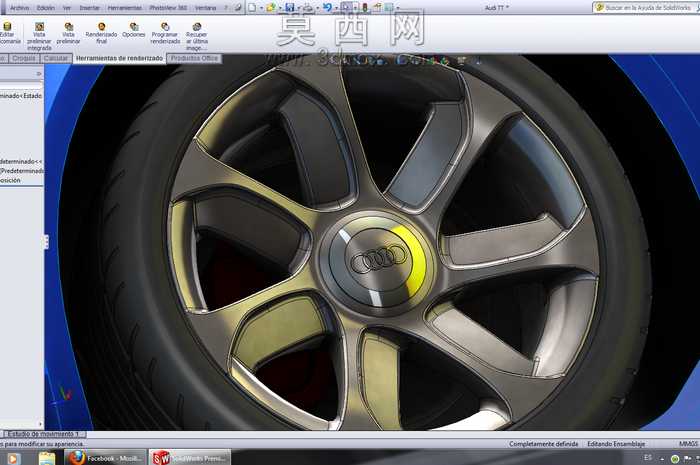The width and height of the screenshot is (700, 465).
Task: Open the media player taskbar icon
Action: point(13,458)
